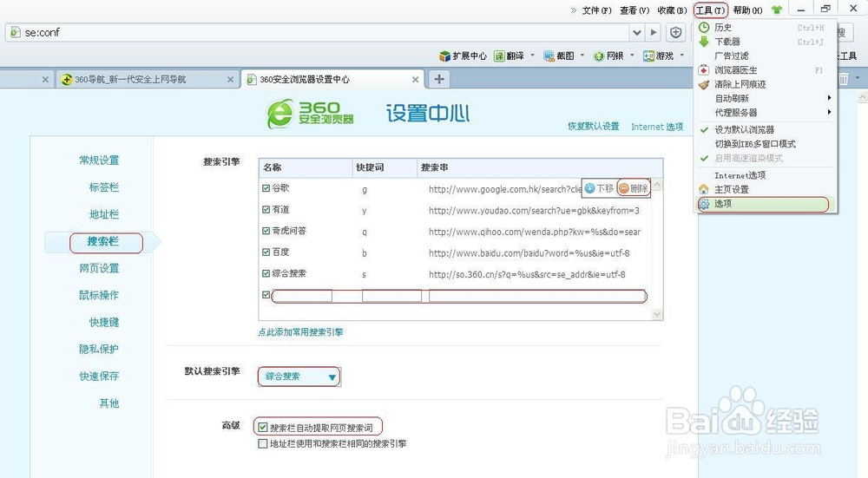
Task: Click the Clear browsing traces broom icon
Action: pyautogui.click(x=704, y=85)
